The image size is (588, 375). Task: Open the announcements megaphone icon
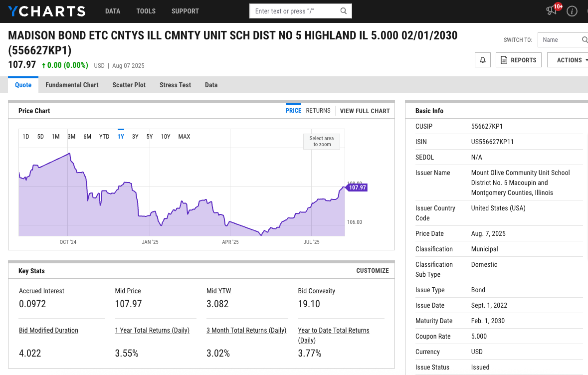[552, 10]
